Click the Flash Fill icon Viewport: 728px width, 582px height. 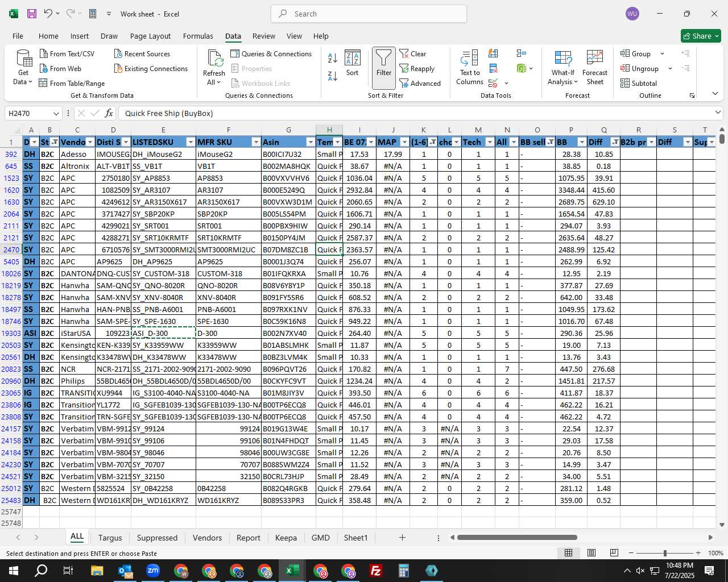493,53
